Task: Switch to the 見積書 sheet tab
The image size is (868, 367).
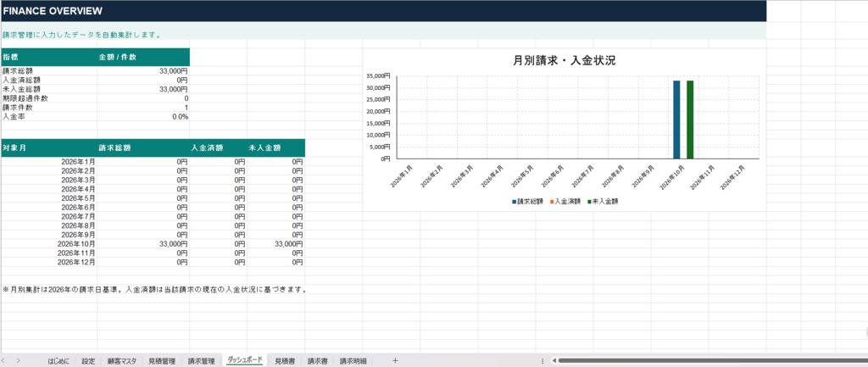Action: coord(285,361)
